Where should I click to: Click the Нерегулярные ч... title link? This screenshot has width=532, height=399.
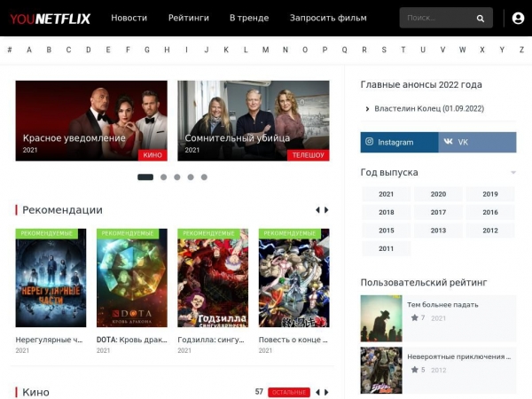[x=49, y=340]
